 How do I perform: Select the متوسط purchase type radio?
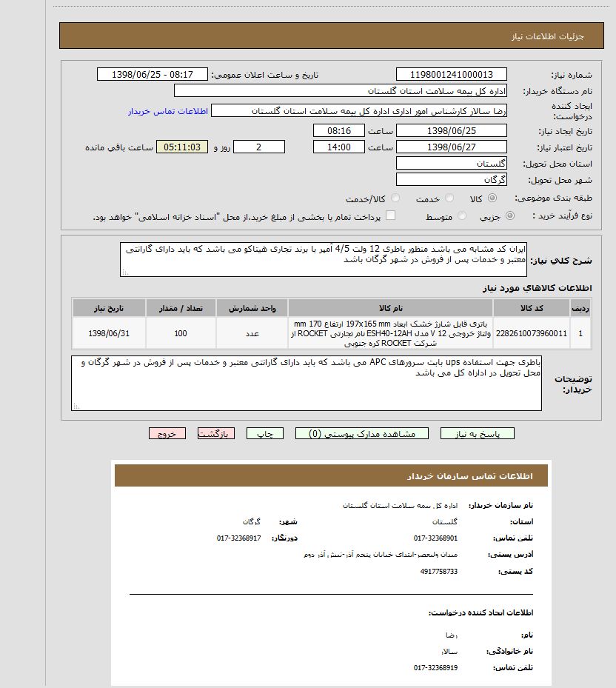(x=463, y=216)
